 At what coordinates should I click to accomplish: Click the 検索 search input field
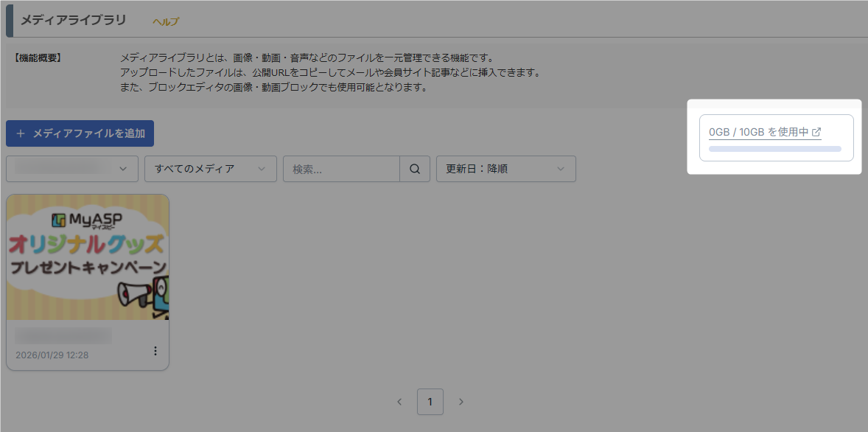click(339, 168)
